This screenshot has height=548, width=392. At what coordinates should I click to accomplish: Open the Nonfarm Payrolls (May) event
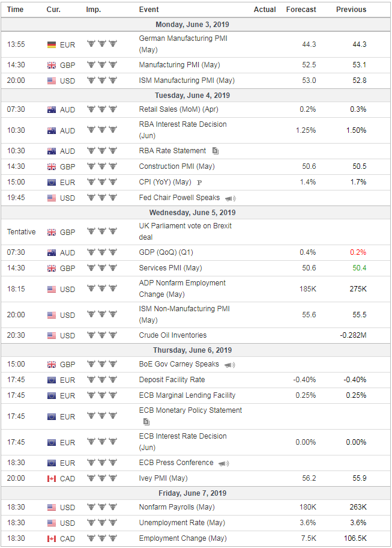click(176, 507)
